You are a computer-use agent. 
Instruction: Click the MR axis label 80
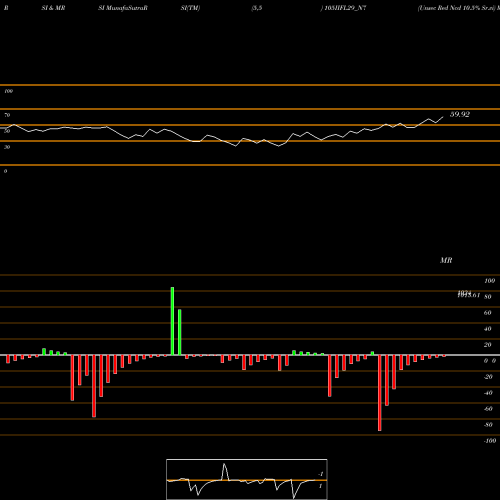tap(487, 297)
